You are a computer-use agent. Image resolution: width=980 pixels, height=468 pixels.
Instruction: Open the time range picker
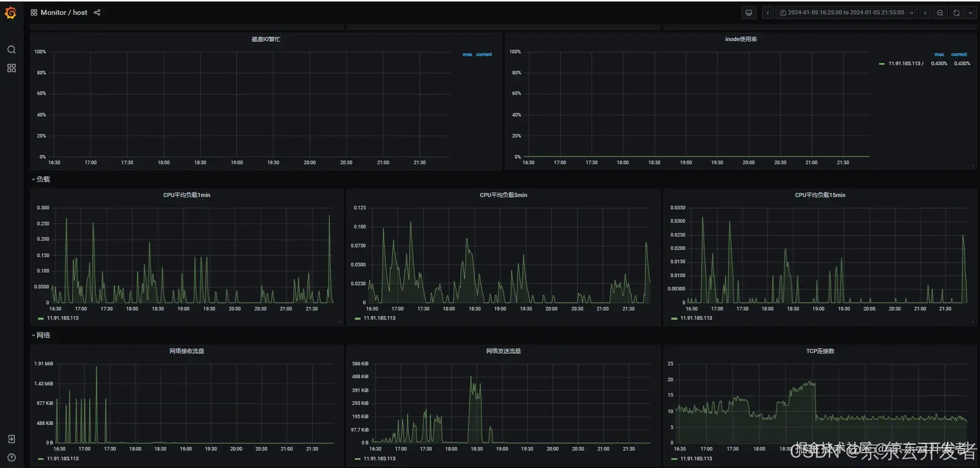847,13
